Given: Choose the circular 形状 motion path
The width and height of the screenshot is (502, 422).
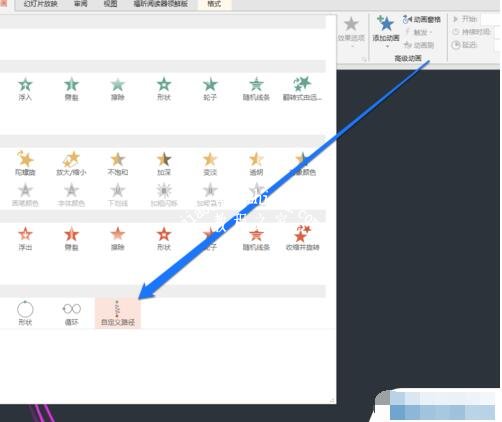Looking at the screenshot, I should [25, 313].
